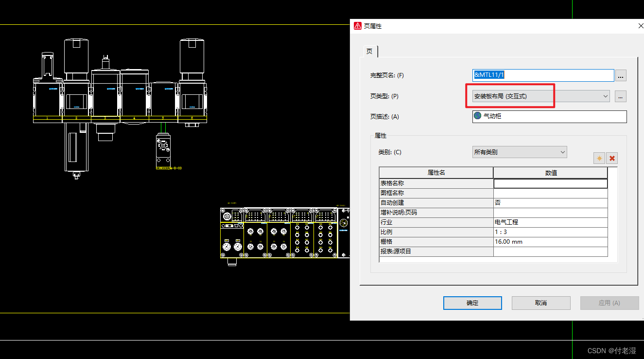Screen dimensions: 644x359
Task: Switch to the 页 tab
Action: tap(369, 51)
